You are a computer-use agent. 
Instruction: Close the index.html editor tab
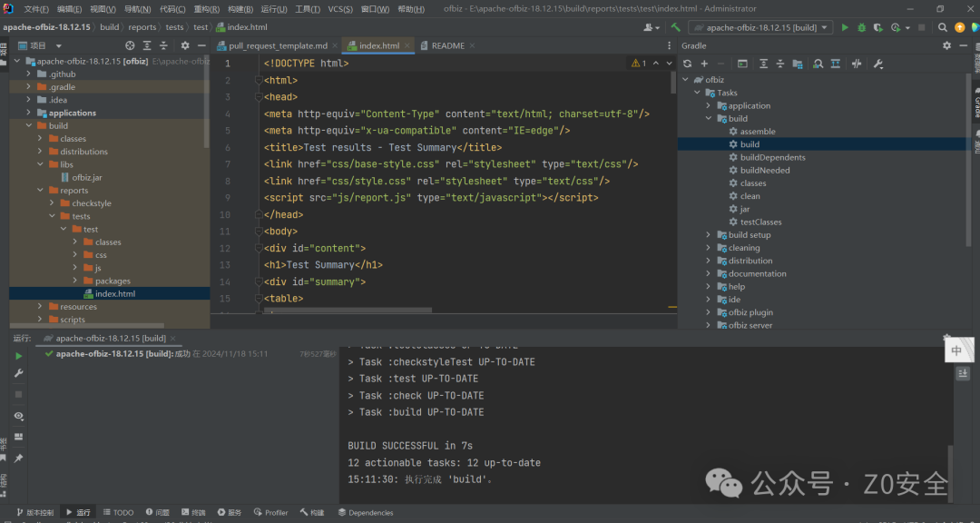point(407,45)
